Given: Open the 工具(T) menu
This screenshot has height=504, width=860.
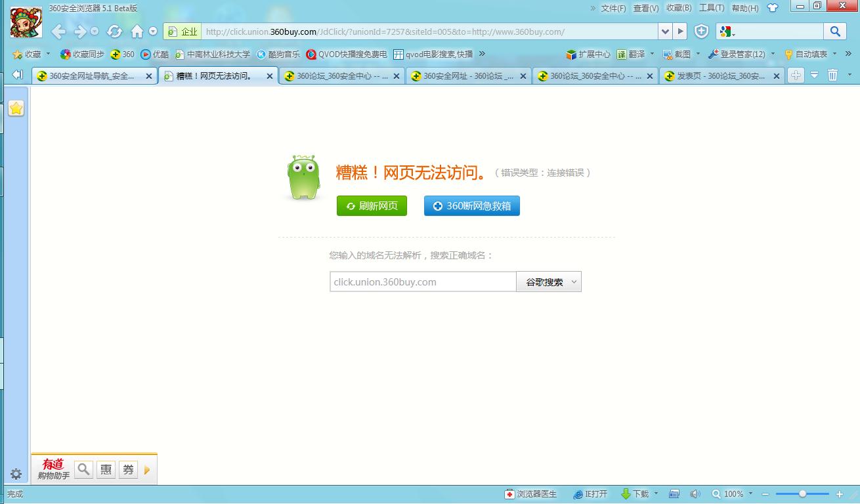Looking at the screenshot, I should (711, 8).
